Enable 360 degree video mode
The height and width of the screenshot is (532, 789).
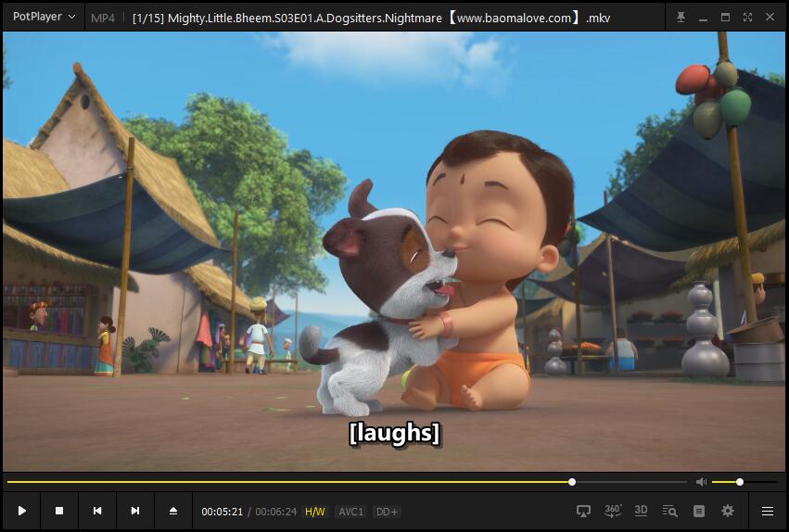click(x=613, y=512)
